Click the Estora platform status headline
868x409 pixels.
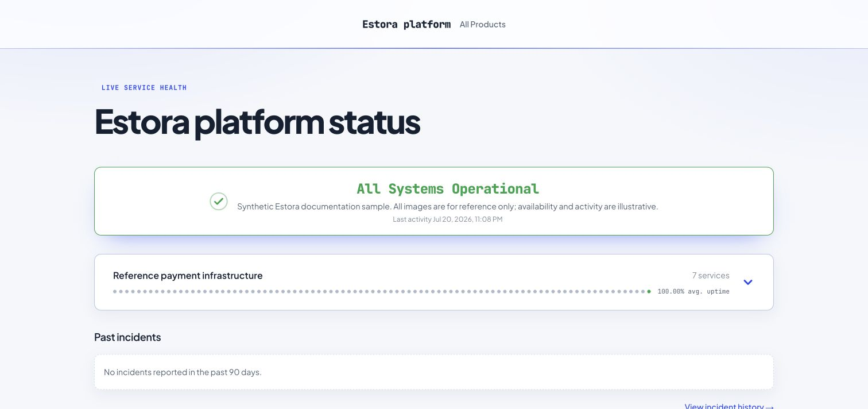pos(257,122)
